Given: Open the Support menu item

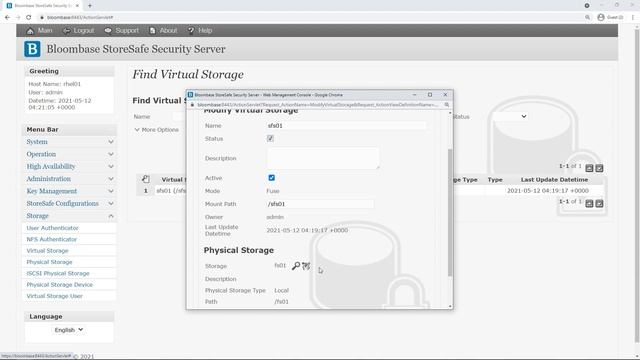Looking at the screenshot, I should pos(122,31).
